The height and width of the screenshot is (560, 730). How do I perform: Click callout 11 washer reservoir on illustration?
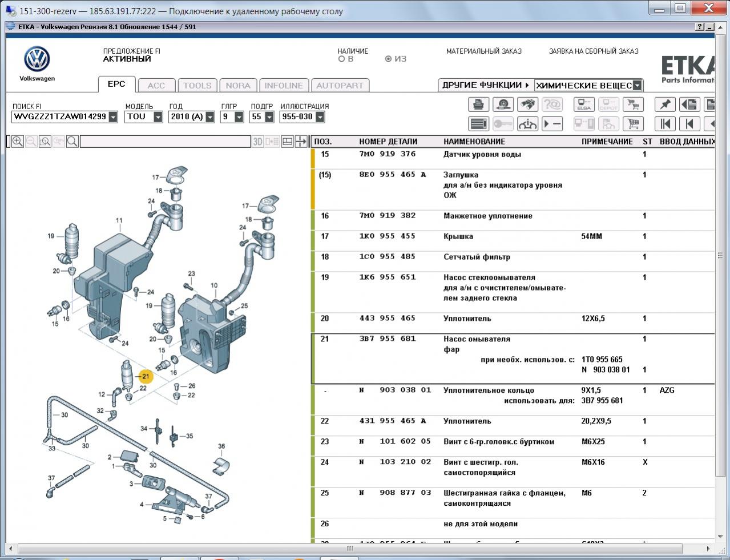[119, 220]
